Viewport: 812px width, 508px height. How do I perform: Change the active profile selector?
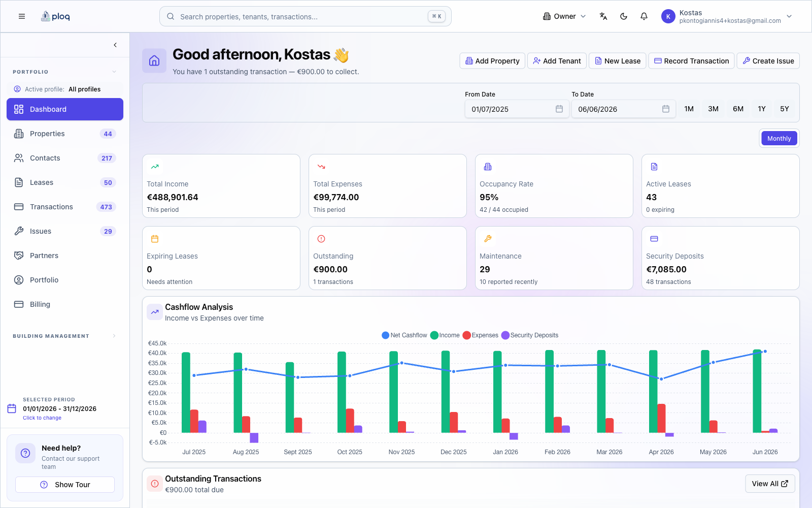click(x=65, y=89)
